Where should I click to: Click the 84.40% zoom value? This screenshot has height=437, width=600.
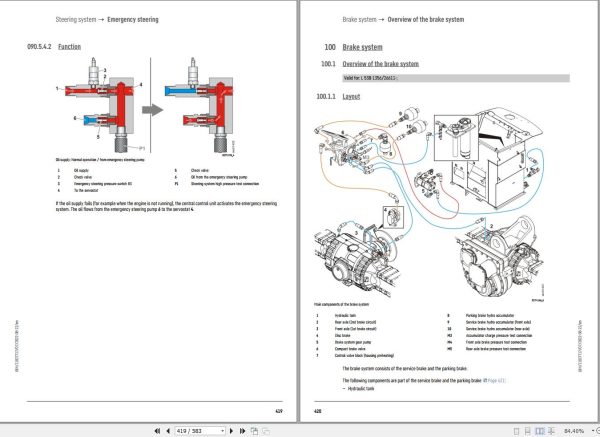coord(574,431)
